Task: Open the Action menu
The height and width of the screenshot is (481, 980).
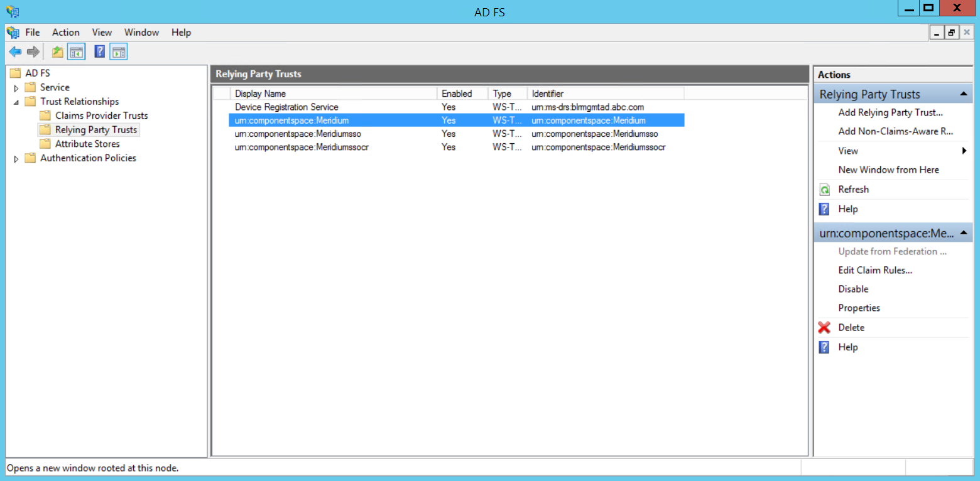Action: coord(66,32)
